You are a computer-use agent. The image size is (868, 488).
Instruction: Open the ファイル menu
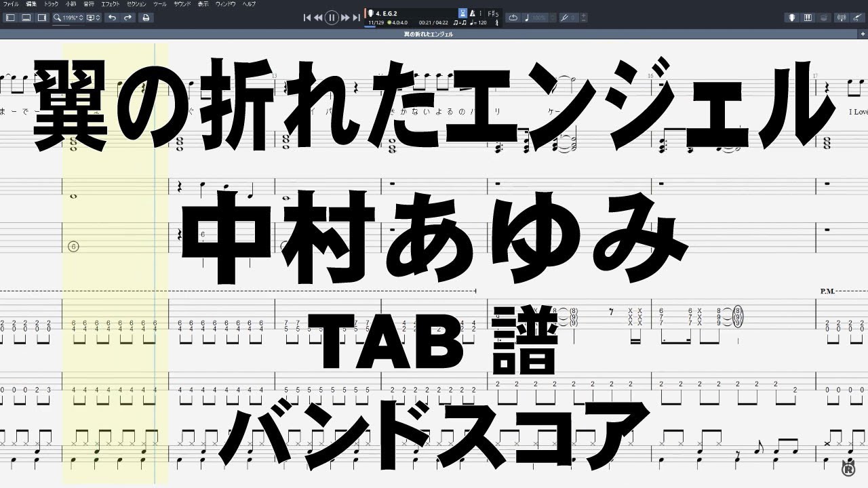[11, 4]
